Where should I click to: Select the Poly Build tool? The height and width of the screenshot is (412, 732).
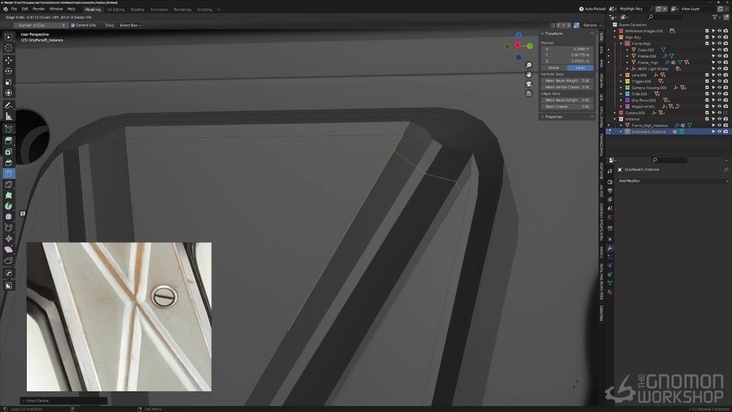tap(8, 196)
